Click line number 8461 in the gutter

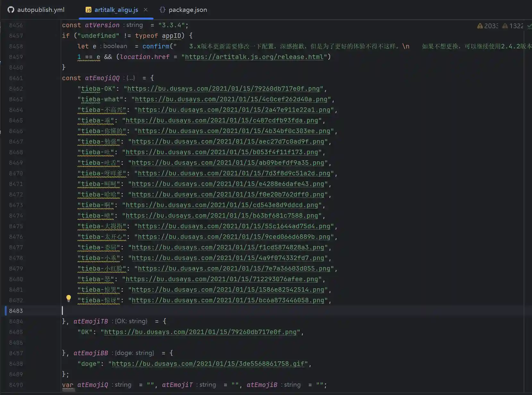click(x=16, y=78)
